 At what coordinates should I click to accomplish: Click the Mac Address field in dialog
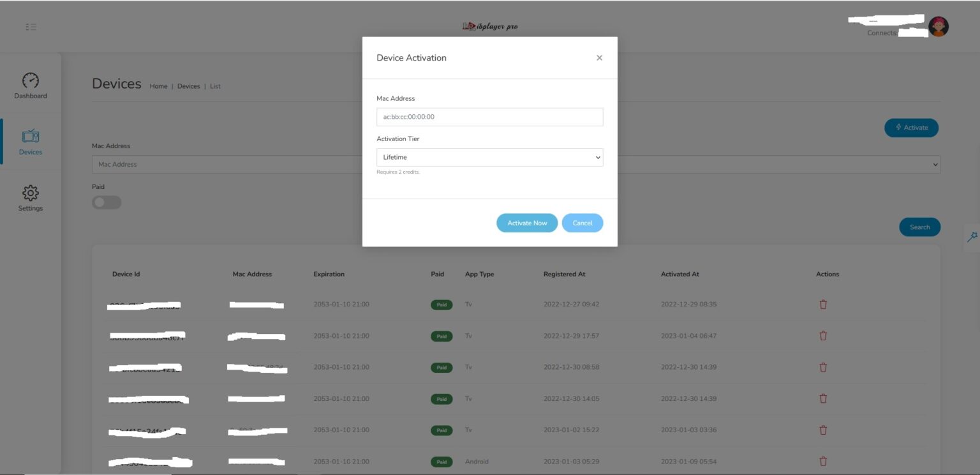pos(489,117)
